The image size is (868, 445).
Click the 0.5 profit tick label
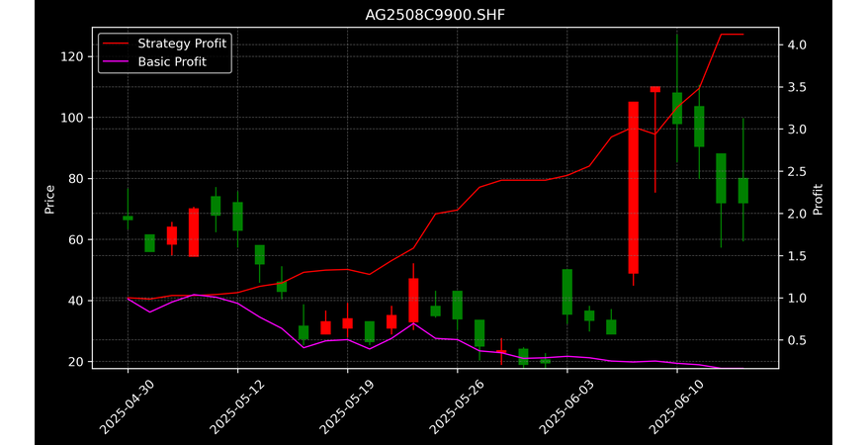[x=796, y=340]
